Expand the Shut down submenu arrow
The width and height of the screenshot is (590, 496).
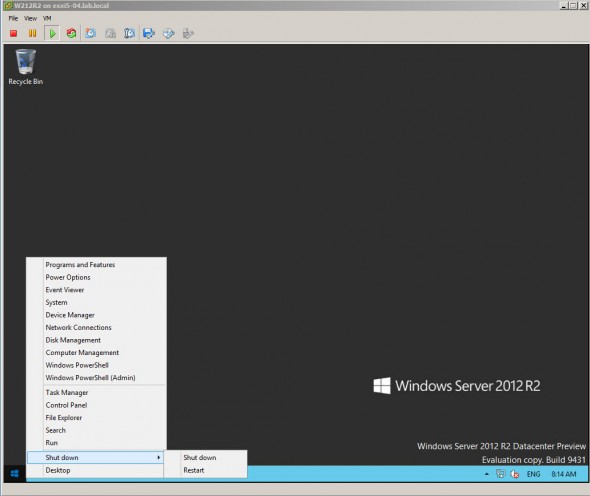point(159,458)
